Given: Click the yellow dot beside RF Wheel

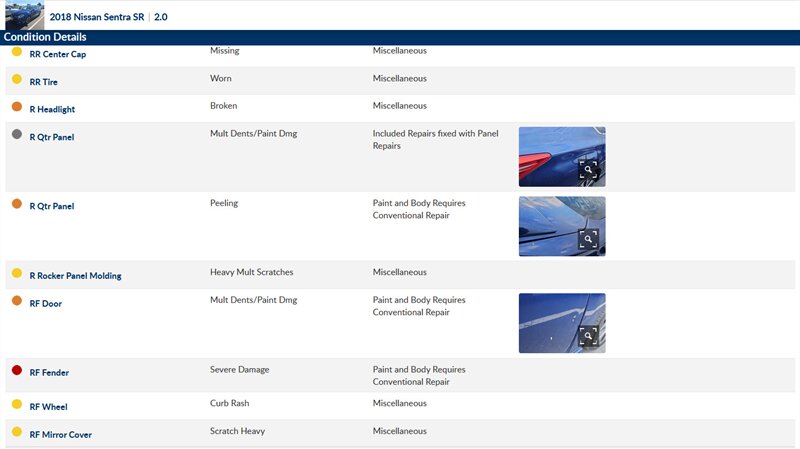Looking at the screenshot, I should (17, 405).
